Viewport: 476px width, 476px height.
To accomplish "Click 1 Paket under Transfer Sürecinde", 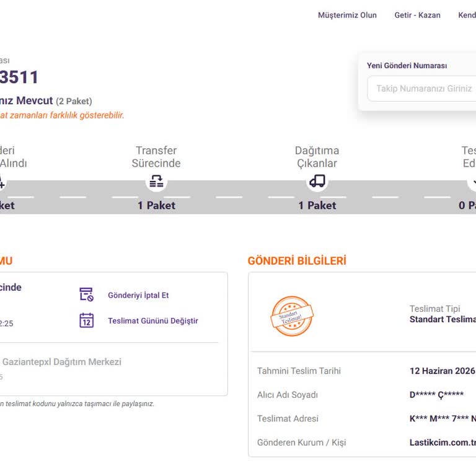I will tap(156, 206).
